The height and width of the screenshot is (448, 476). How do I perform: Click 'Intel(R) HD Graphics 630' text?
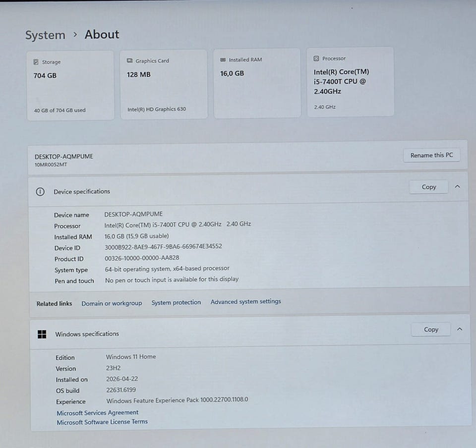(x=157, y=109)
